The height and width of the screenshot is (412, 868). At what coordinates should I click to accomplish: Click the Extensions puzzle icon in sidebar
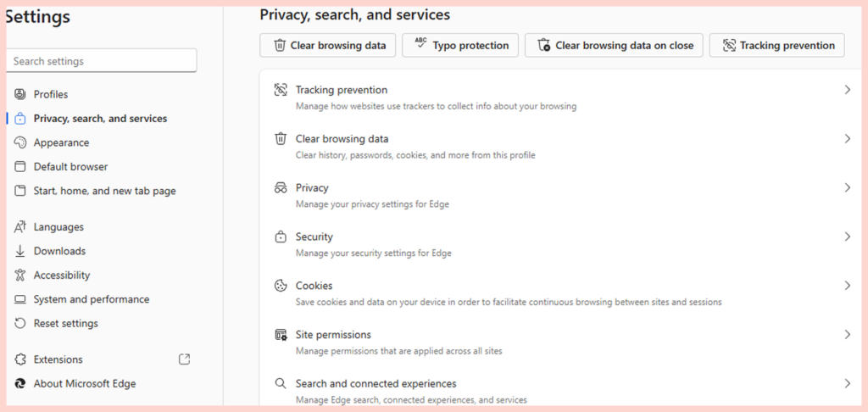(x=20, y=359)
